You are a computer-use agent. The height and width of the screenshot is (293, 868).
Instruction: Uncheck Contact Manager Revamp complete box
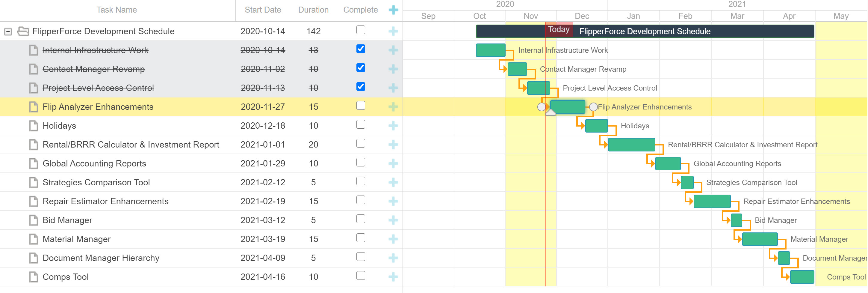click(x=361, y=68)
